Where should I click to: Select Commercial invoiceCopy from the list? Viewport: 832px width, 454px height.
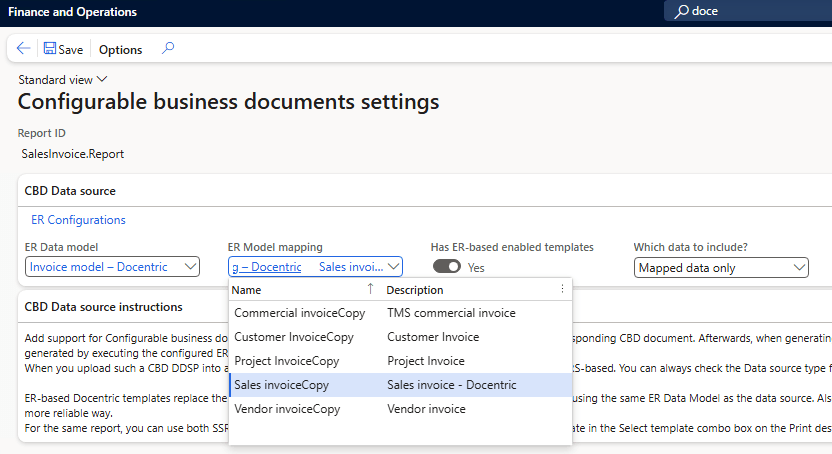pos(299,313)
